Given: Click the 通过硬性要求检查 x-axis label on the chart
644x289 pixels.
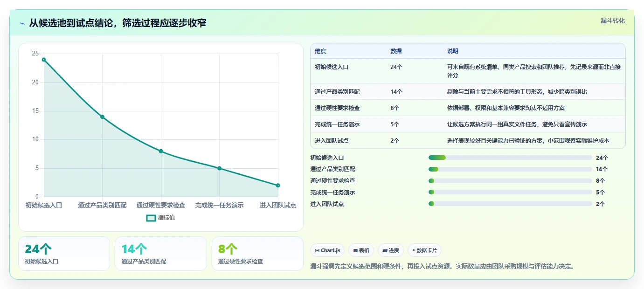Looking at the screenshot, I should coord(161,205).
